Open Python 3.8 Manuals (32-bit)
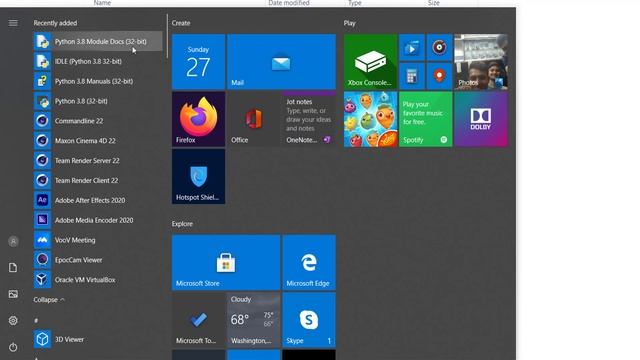 click(x=98, y=81)
